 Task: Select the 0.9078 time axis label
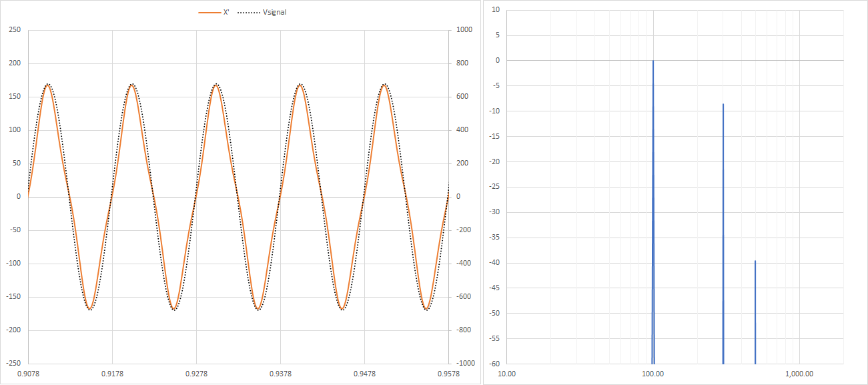click(x=28, y=374)
